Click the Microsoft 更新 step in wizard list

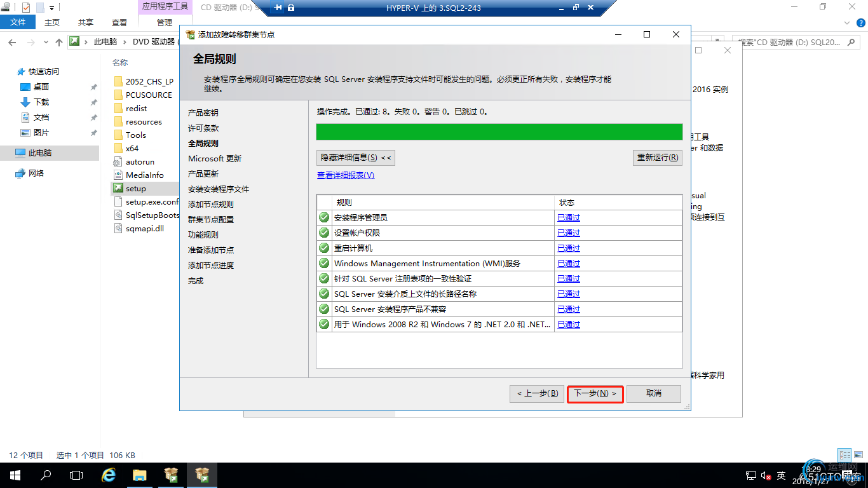click(215, 158)
